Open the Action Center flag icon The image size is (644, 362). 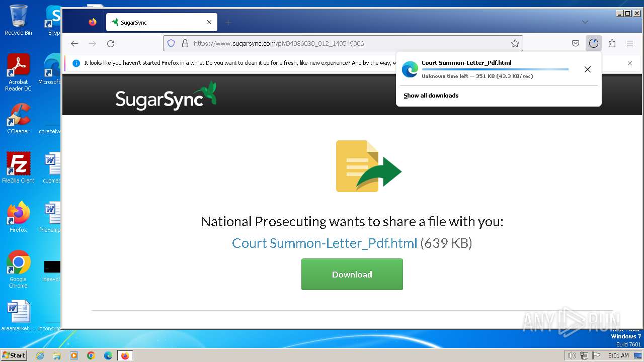[x=596, y=355]
